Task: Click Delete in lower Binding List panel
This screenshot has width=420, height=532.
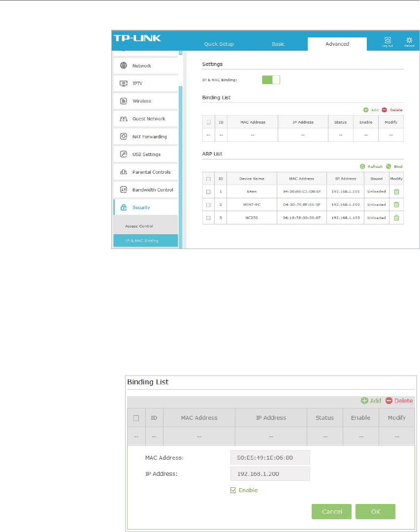Action: (x=399, y=401)
